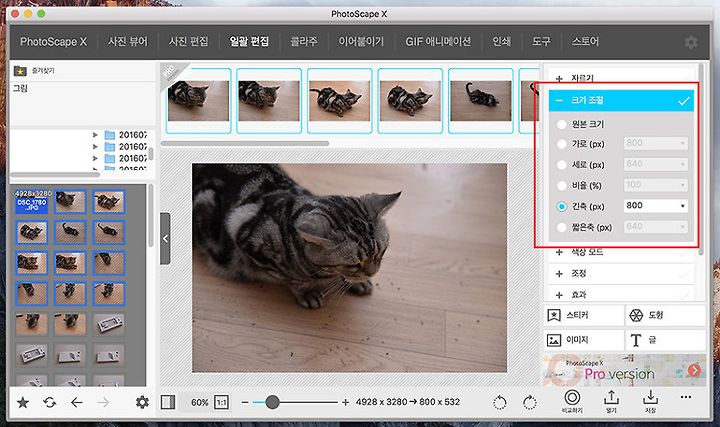Refresh the folder with the circular arrows icon

[x=50, y=403]
